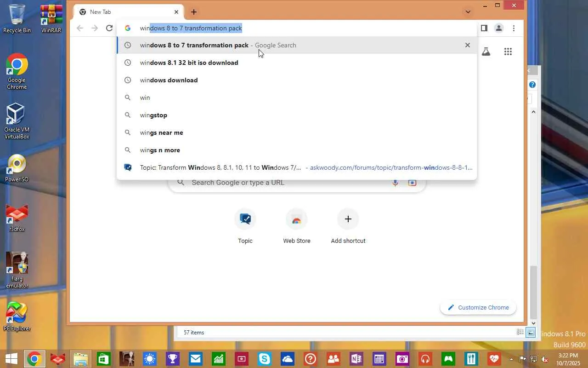Open File Explorer from the taskbar
Image resolution: width=588 pixels, height=368 pixels.
(x=80, y=359)
